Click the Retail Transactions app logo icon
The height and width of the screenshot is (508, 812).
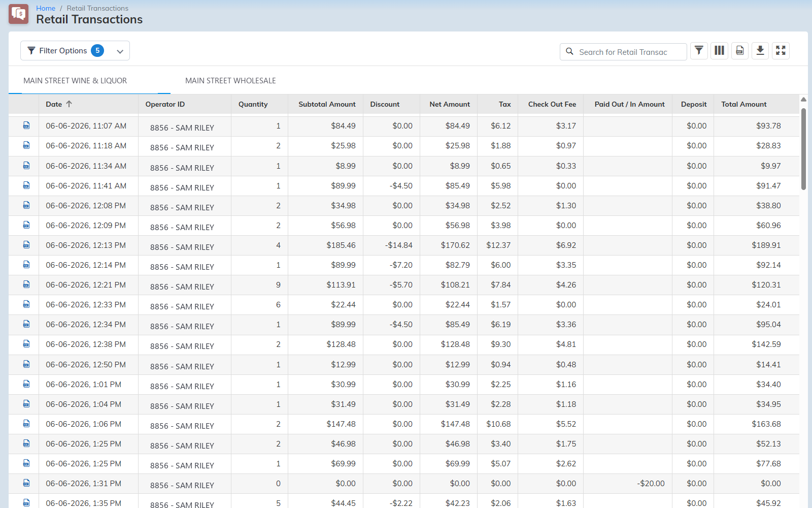point(18,14)
